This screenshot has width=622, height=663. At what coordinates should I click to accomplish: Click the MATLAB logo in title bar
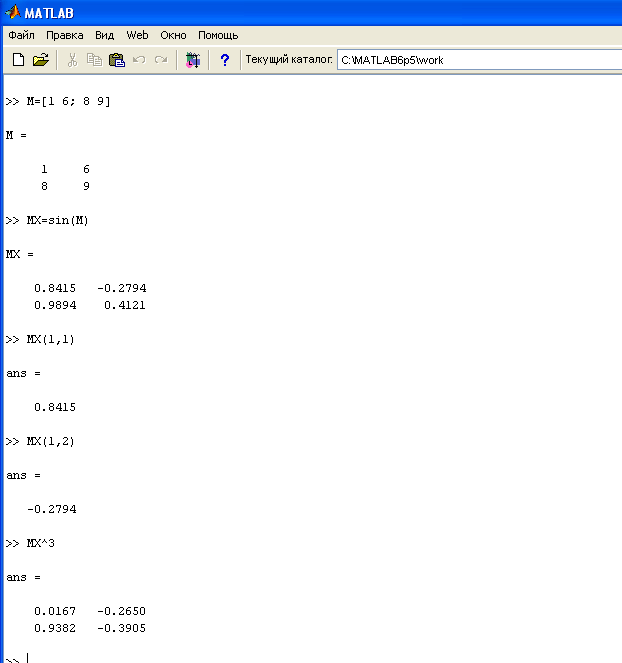click(13, 12)
